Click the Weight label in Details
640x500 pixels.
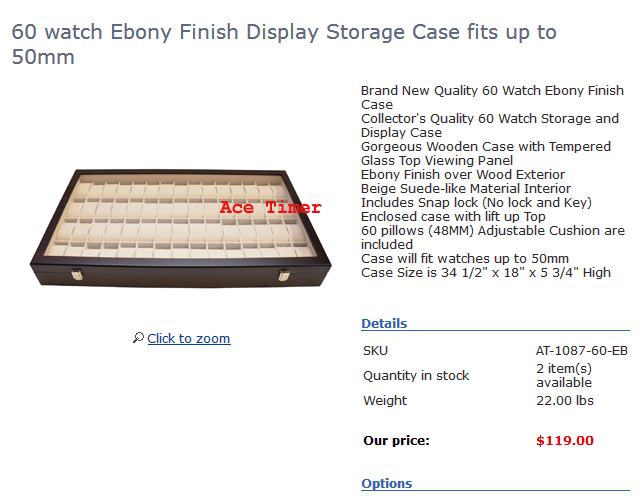point(385,401)
